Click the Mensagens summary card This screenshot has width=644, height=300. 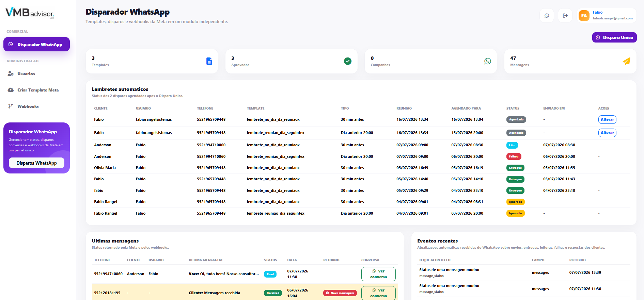570,61
